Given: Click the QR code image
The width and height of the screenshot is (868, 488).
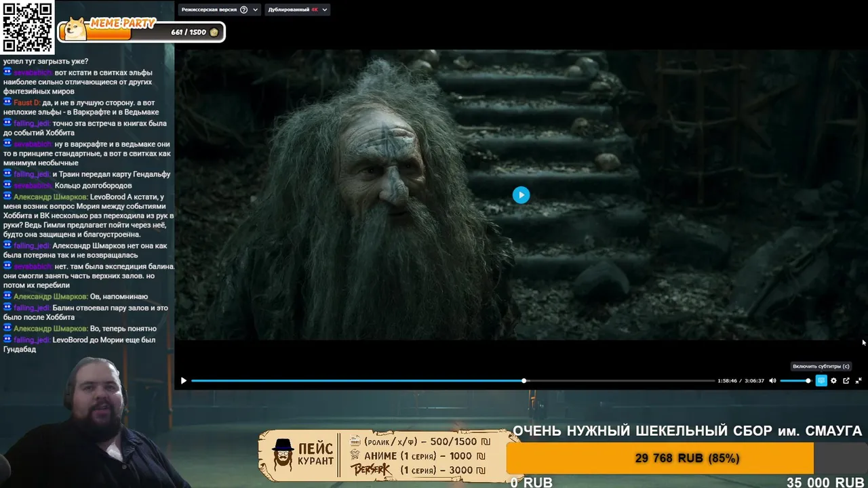Looking at the screenshot, I should [x=27, y=27].
